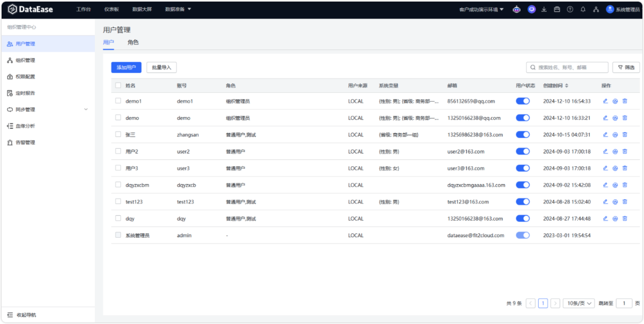Image resolution: width=644 pixels, height=324 pixels.
Task: Select all users via header checkbox
Action: 118,85
